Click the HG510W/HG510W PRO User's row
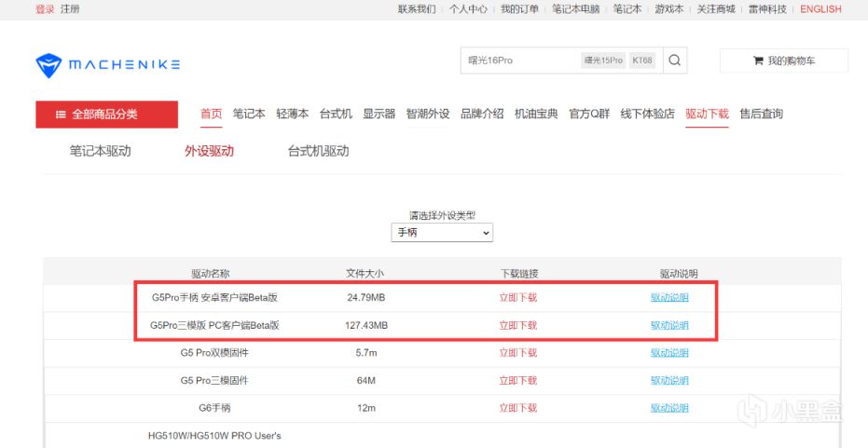Image resolution: width=868 pixels, height=448 pixels. (x=214, y=436)
